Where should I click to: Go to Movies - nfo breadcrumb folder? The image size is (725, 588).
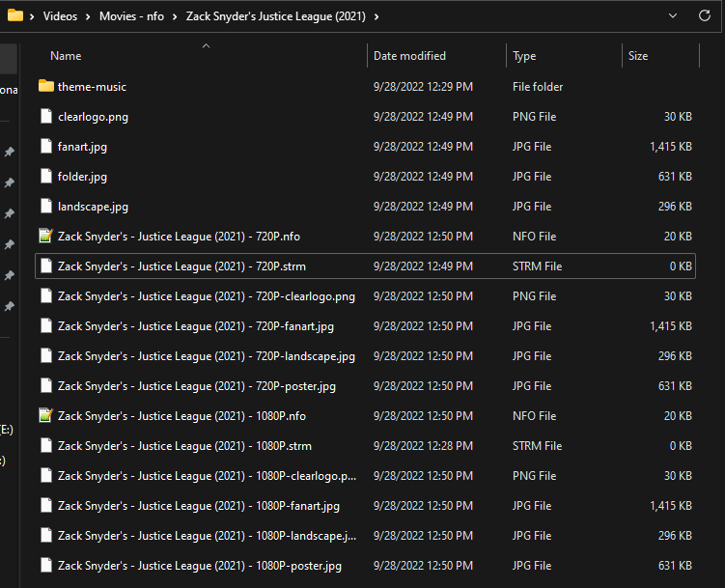point(132,16)
